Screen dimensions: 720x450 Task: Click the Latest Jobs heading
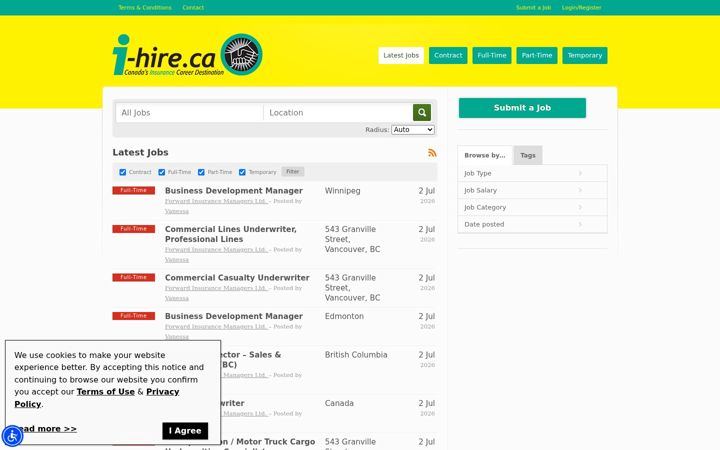click(x=141, y=152)
